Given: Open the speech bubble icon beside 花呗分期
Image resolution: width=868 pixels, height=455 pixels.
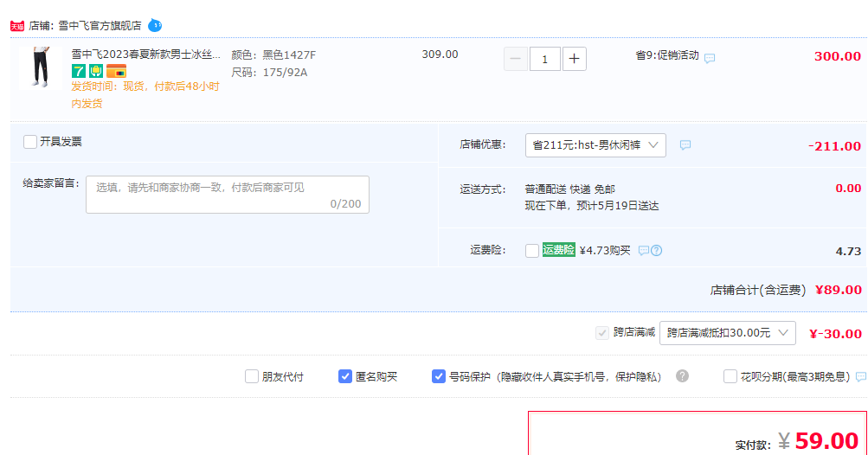Looking at the screenshot, I should coord(861,377).
